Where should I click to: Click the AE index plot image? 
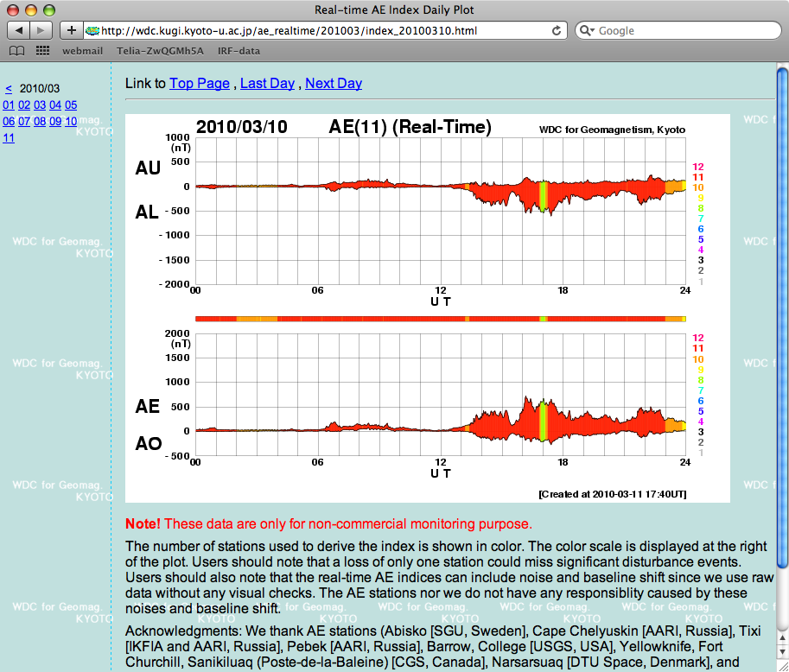428,308
